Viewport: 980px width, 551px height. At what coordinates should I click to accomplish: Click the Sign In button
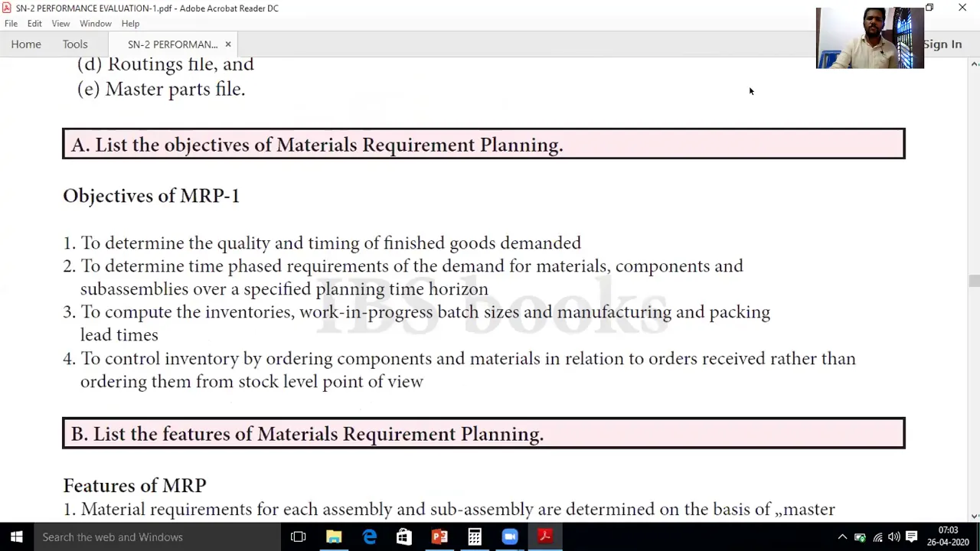pyautogui.click(x=942, y=44)
